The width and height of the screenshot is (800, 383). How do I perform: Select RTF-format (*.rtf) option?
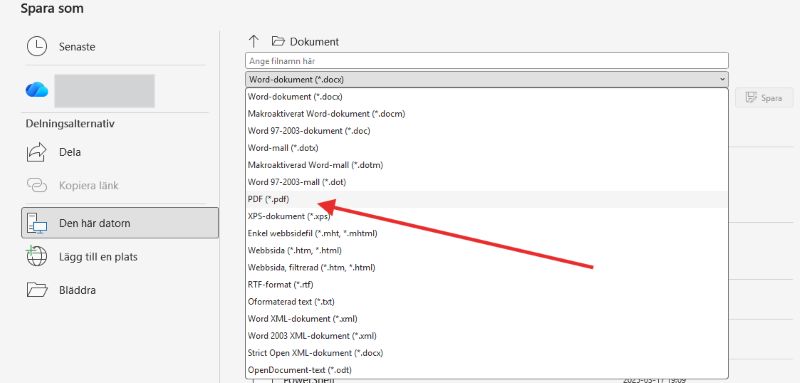tap(487, 285)
